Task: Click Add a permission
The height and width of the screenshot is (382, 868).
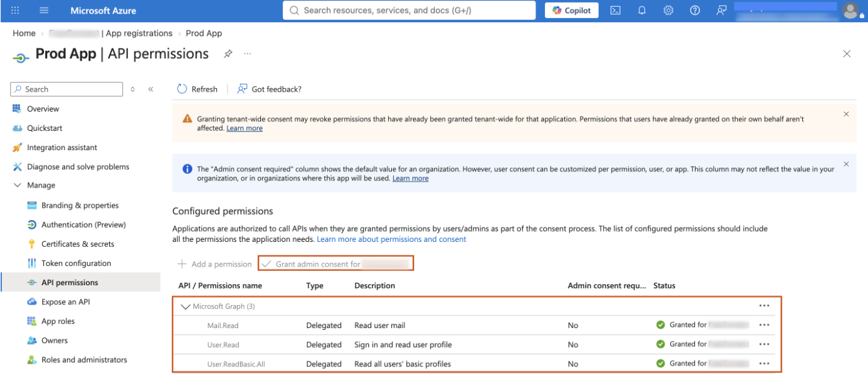Action: point(215,264)
